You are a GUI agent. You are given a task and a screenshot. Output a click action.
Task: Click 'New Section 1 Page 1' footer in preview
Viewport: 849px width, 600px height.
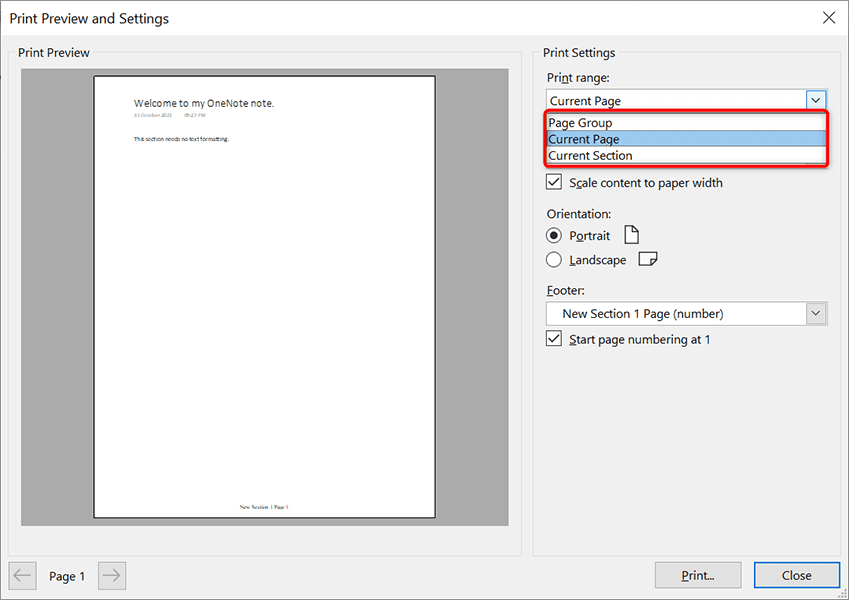pyautogui.click(x=264, y=507)
